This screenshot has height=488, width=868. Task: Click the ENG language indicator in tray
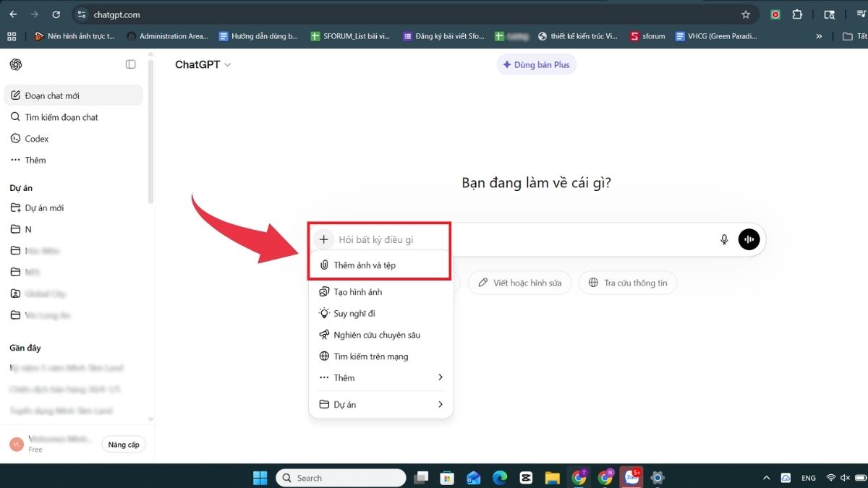[809, 478]
